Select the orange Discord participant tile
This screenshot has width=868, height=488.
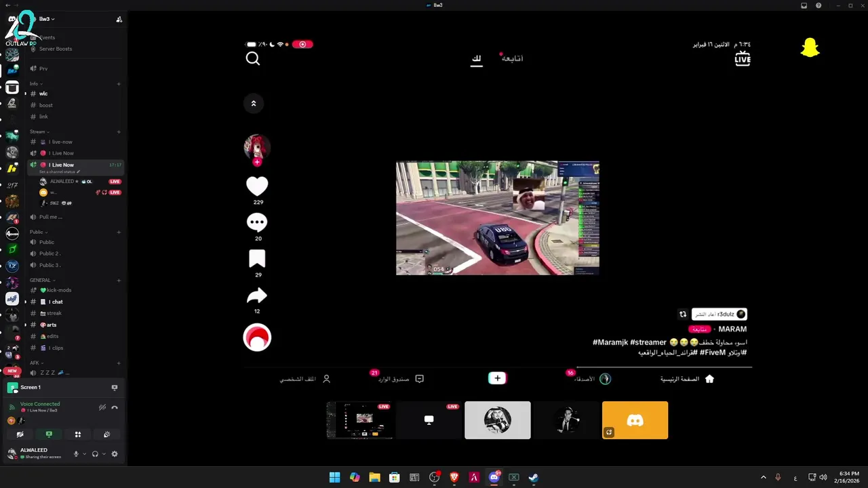[x=635, y=420]
